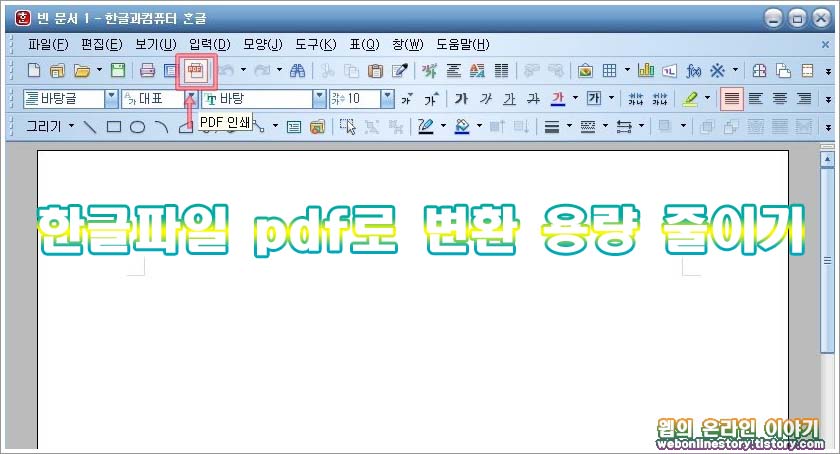Select the ellipse drawing tool
840x454 pixels.
click(x=138, y=127)
